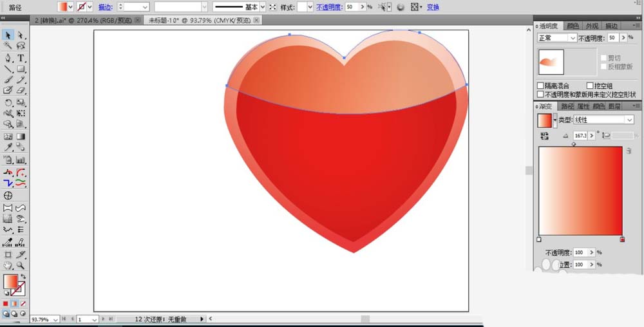This screenshot has width=644, height=327.
Task: Open gradient 类型 线性 dropdown
Action: point(603,120)
